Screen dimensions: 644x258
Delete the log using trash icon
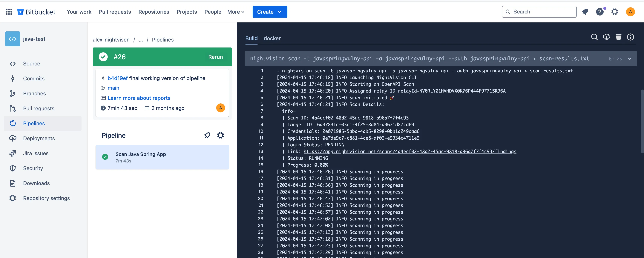(619, 37)
